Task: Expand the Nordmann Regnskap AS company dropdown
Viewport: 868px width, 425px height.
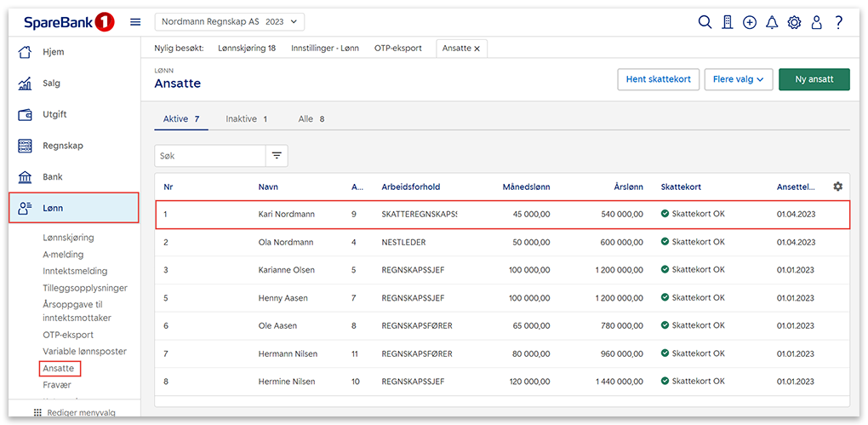Action: 229,22
